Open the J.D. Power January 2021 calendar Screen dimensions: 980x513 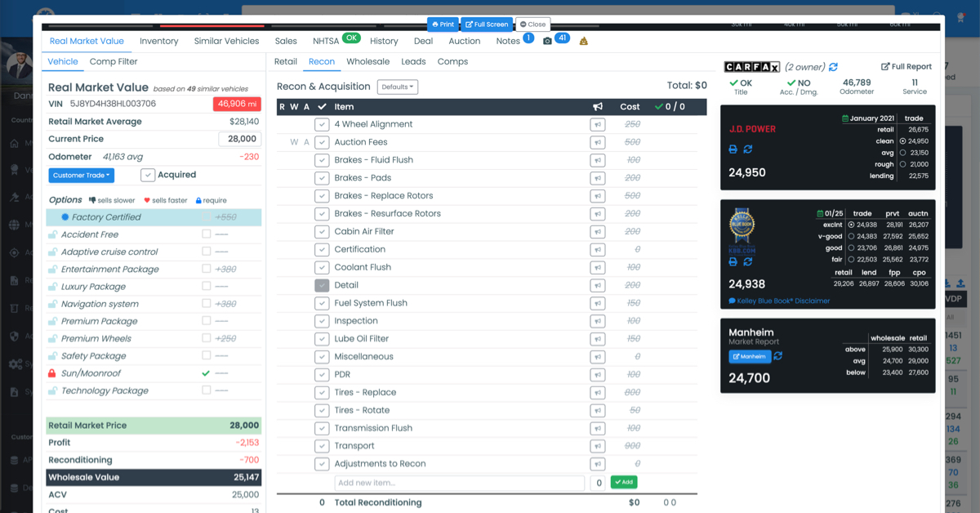[845, 119]
